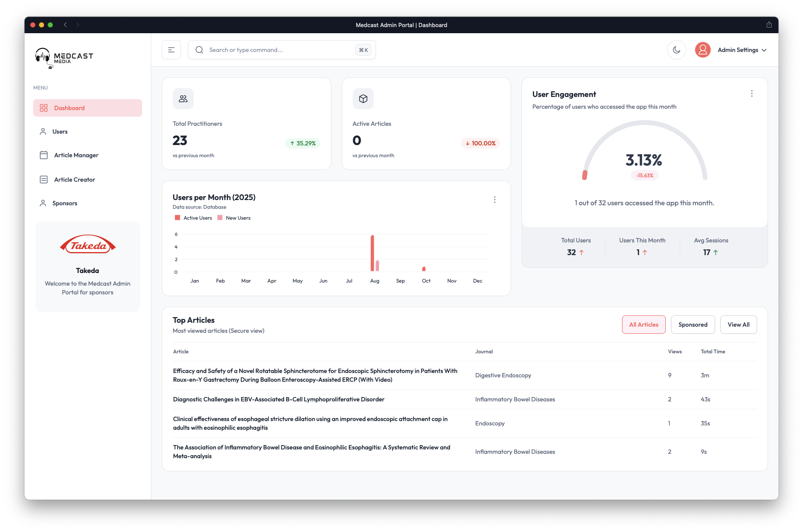Click the browser back arrow

[65, 25]
